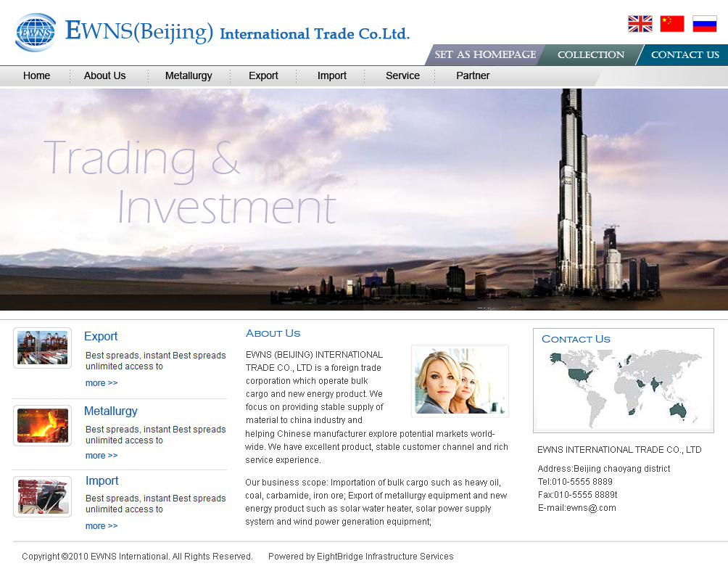
Task: Open Export in the navigation bar
Action: click(x=263, y=75)
